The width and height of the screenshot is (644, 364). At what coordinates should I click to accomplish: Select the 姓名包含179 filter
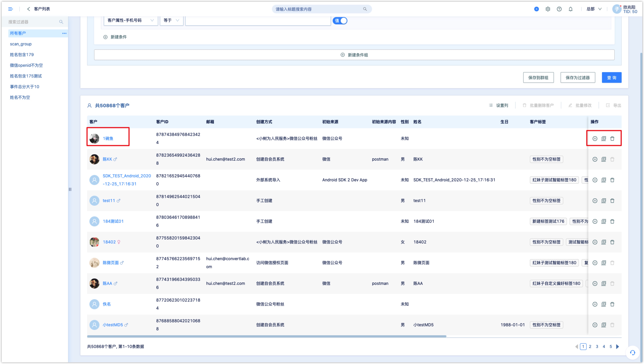[22, 55]
